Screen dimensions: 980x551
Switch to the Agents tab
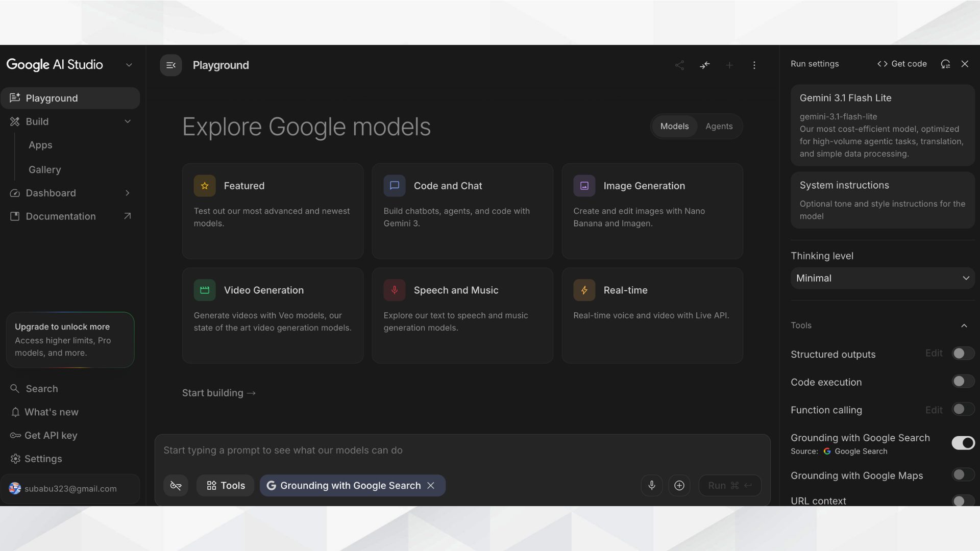coord(719,126)
